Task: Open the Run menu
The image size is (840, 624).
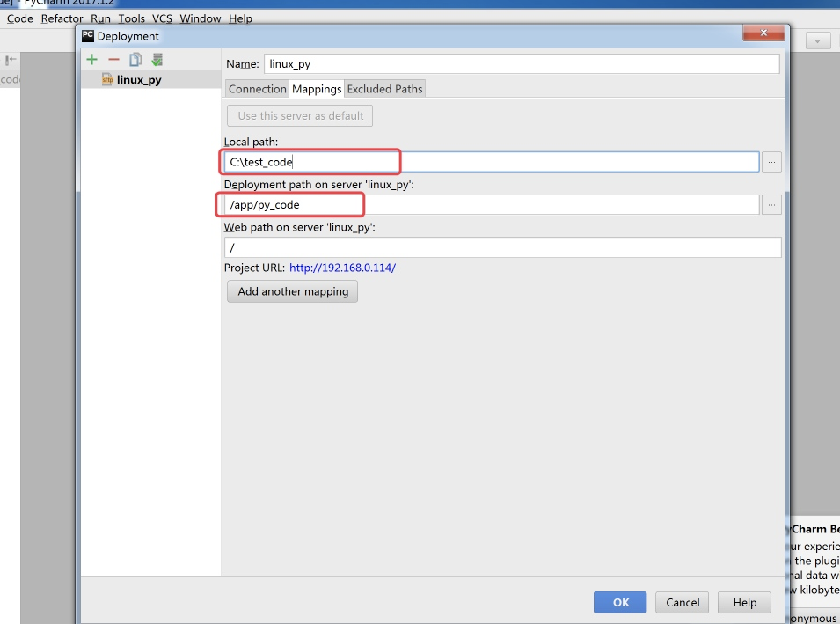Action: (100, 18)
